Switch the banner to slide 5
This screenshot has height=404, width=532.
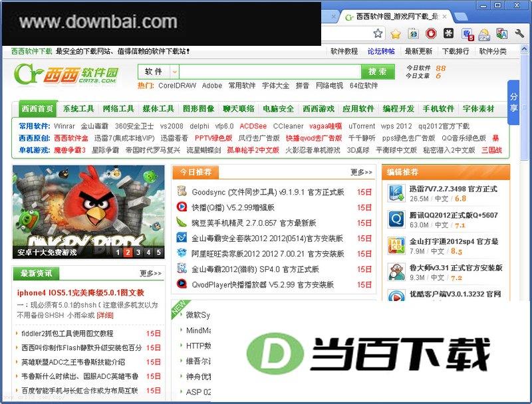click(158, 252)
